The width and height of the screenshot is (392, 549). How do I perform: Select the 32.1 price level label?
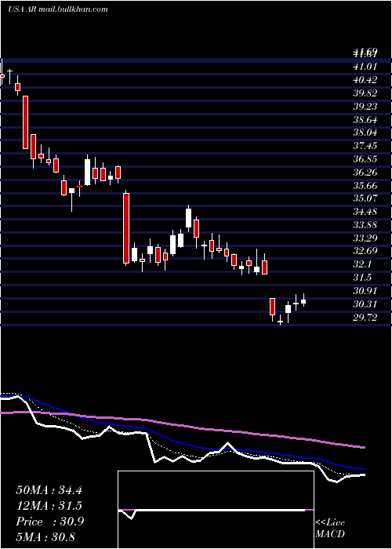point(361,264)
